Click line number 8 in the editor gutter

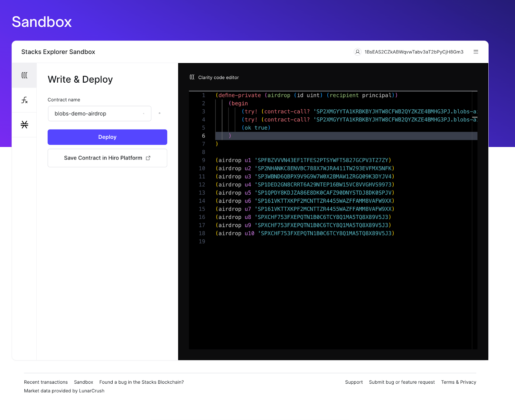(x=203, y=152)
